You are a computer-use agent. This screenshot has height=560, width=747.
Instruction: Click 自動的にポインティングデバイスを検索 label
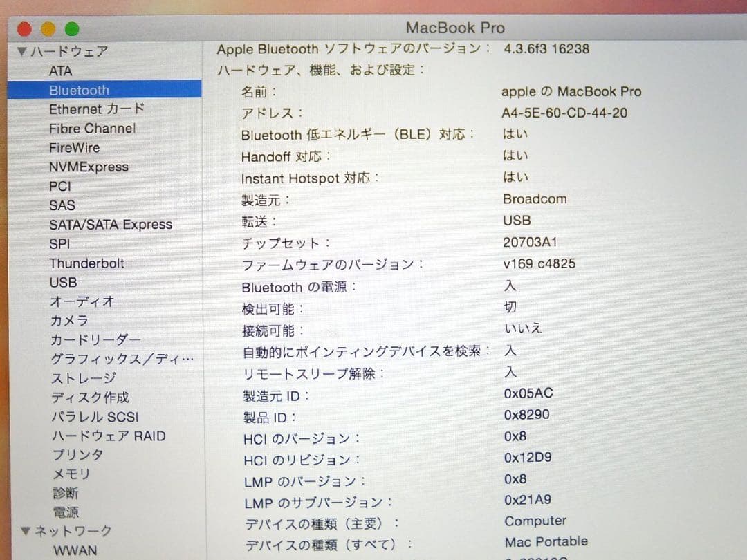pos(366,352)
